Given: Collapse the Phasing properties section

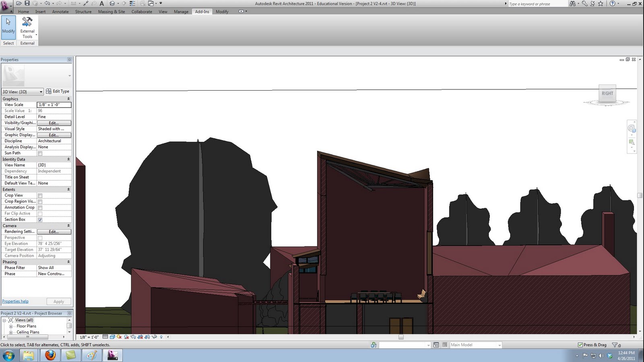Looking at the screenshot, I should [68, 262].
